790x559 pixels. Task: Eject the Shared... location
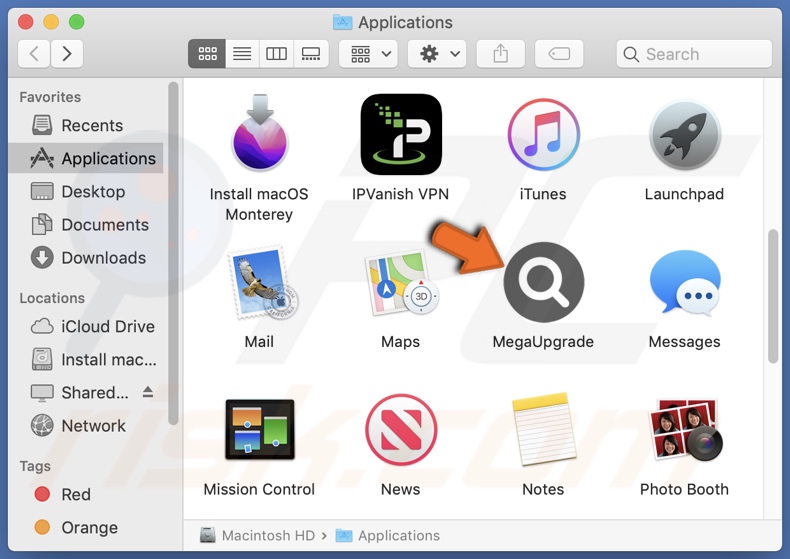(x=148, y=391)
